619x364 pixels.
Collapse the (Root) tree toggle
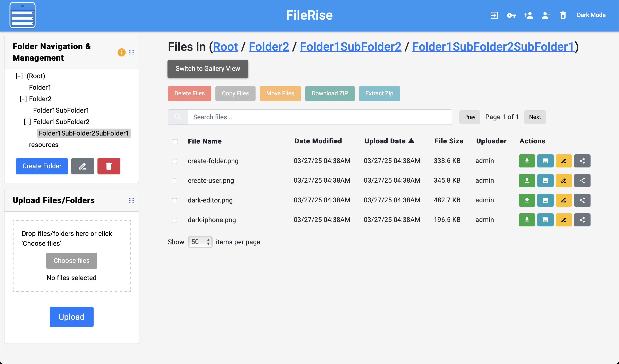click(19, 76)
